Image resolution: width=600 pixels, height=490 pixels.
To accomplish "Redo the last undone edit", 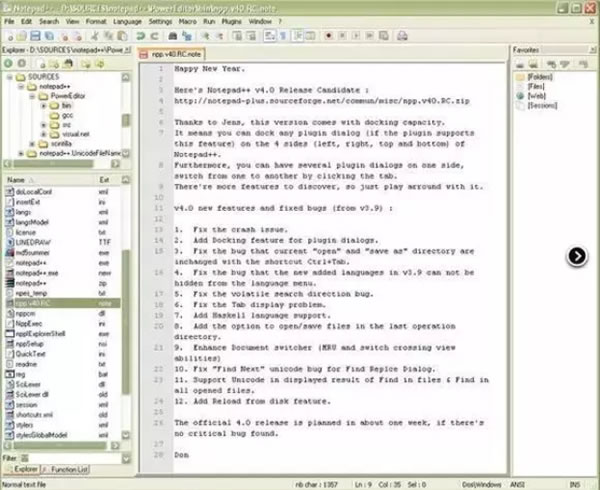I will 154,36.
